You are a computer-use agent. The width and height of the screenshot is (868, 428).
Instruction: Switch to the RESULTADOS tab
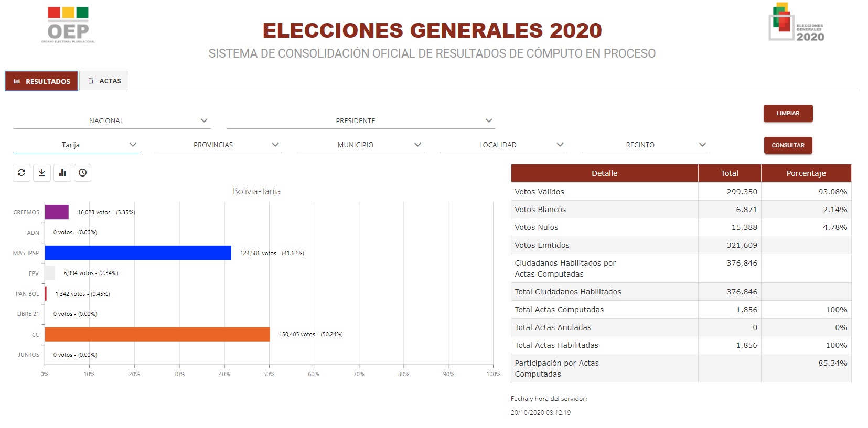[42, 81]
